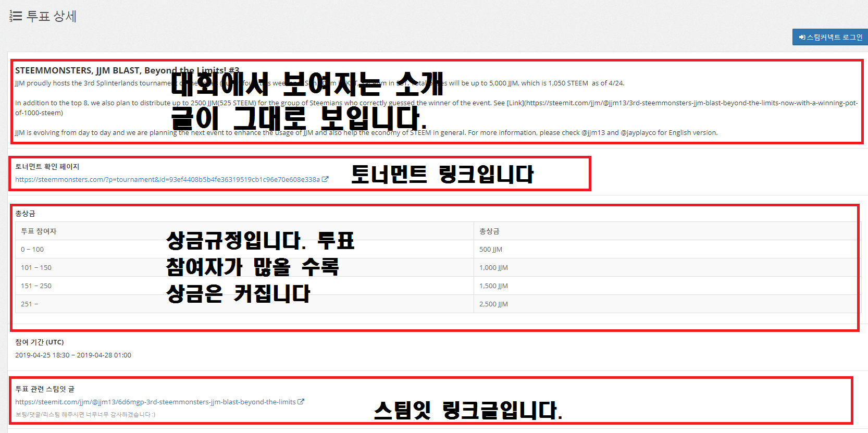
Task: Select the 2019-04-25 18:30 – 2019-04-28 01:00 period
Action: 73,355
